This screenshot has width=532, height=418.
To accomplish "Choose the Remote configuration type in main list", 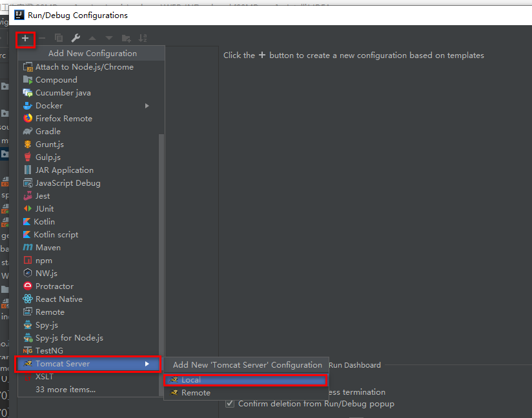I will tap(89, 312).
